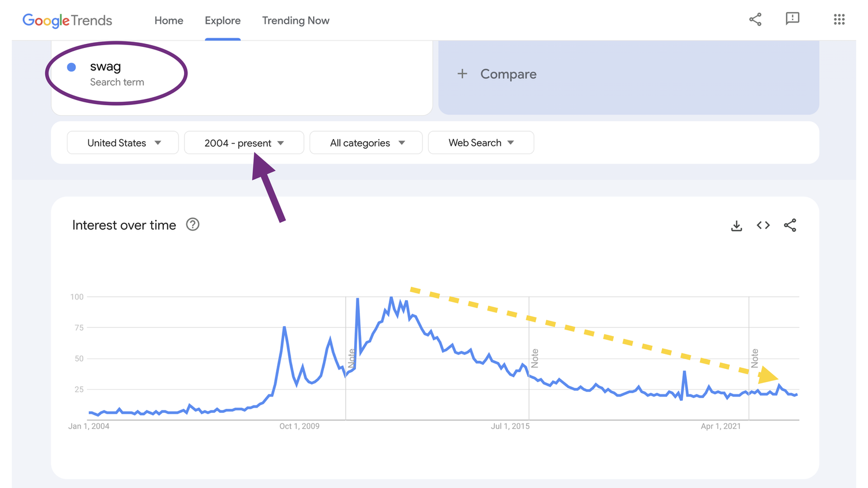Image resolution: width=868 pixels, height=488 pixels.
Task: Download the Interest over time CSV
Action: (736, 225)
